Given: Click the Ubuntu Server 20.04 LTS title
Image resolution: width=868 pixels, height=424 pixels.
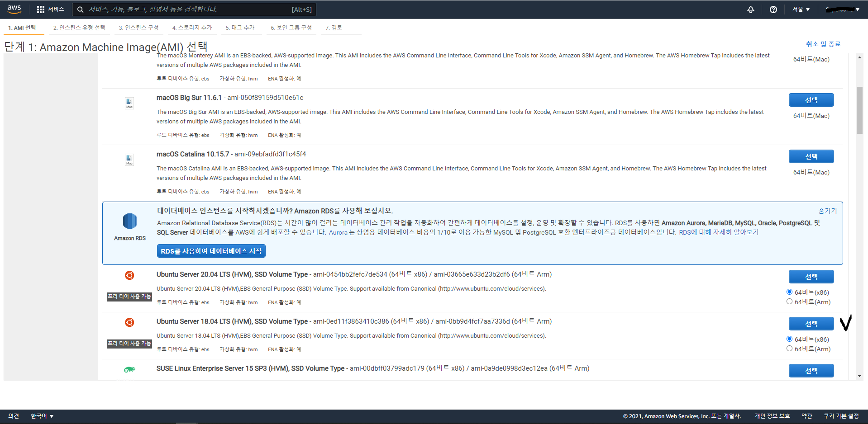Looking at the screenshot, I should pyautogui.click(x=232, y=274).
